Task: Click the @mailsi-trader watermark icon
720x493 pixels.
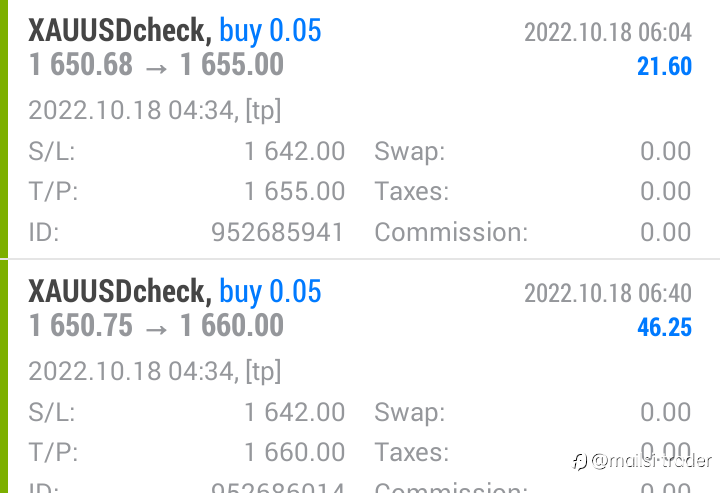Action: (579, 461)
